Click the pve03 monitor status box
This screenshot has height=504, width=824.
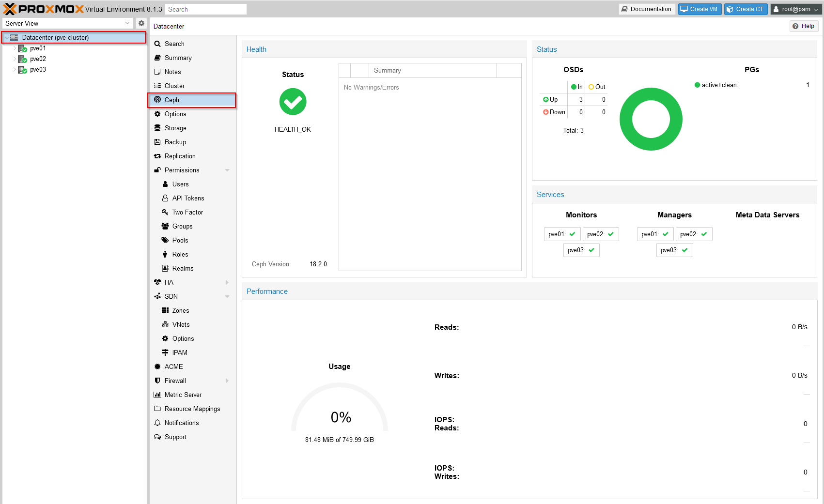point(581,250)
